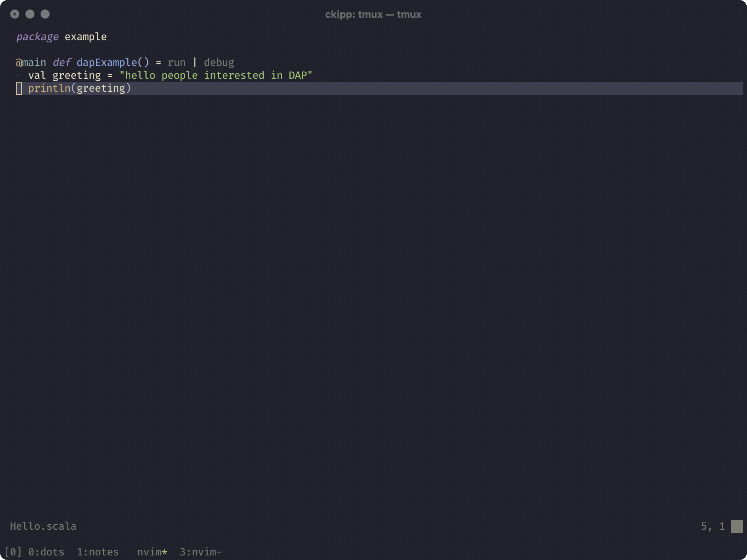This screenshot has height=560, width=747.
Task: Click the cursor position indicator 5, 1
Action: 712,526
